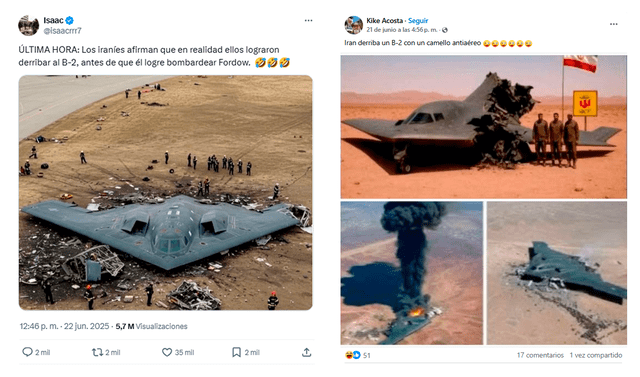Open the three-dot menu on Kike Acosta's post
The height and width of the screenshot is (377, 640).
[x=614, y=24]
